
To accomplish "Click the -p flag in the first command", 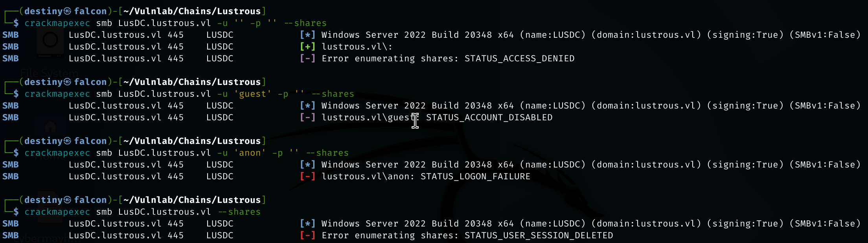I will click(255, 23).
